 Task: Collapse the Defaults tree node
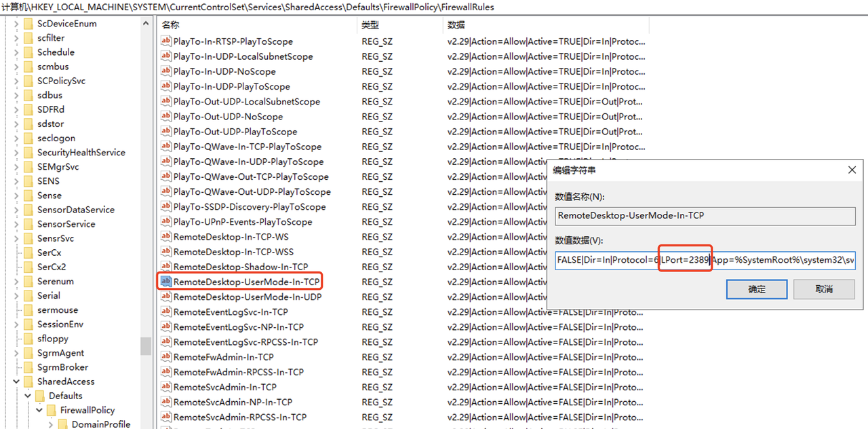(28, 396)
